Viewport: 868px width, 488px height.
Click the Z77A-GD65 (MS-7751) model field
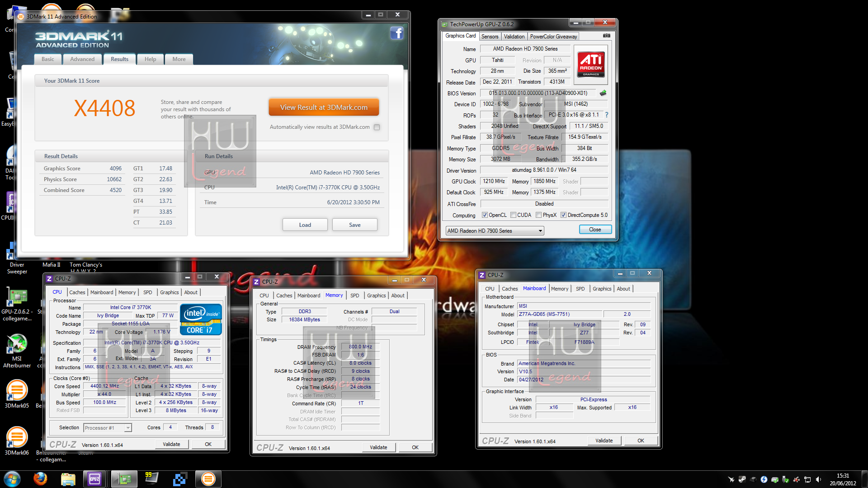coord(559,314)
